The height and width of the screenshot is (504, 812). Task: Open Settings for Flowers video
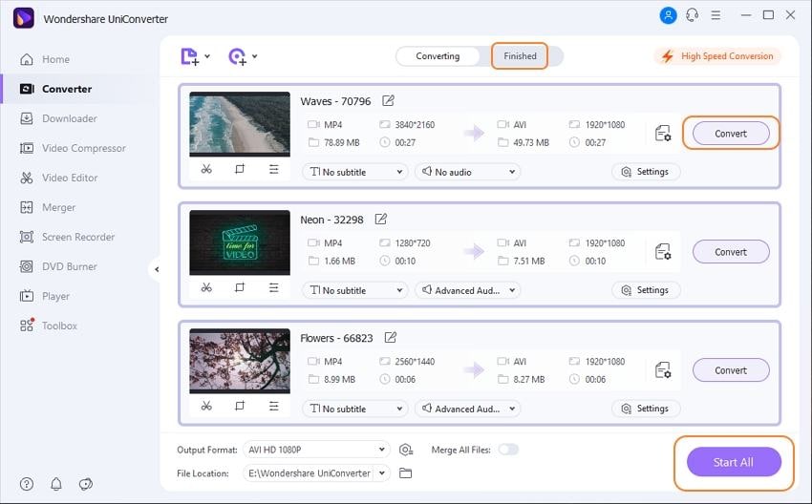(645, 409)
